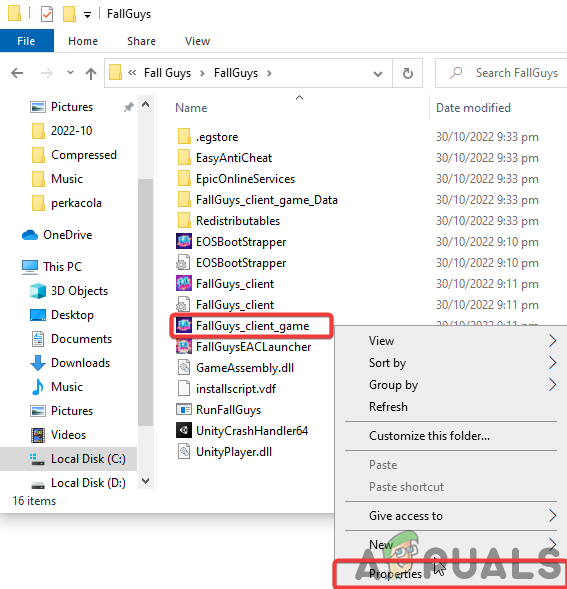This screenshot has width=567, height=589.
Task: Expand the Group by context submenu
Action: 451,385
